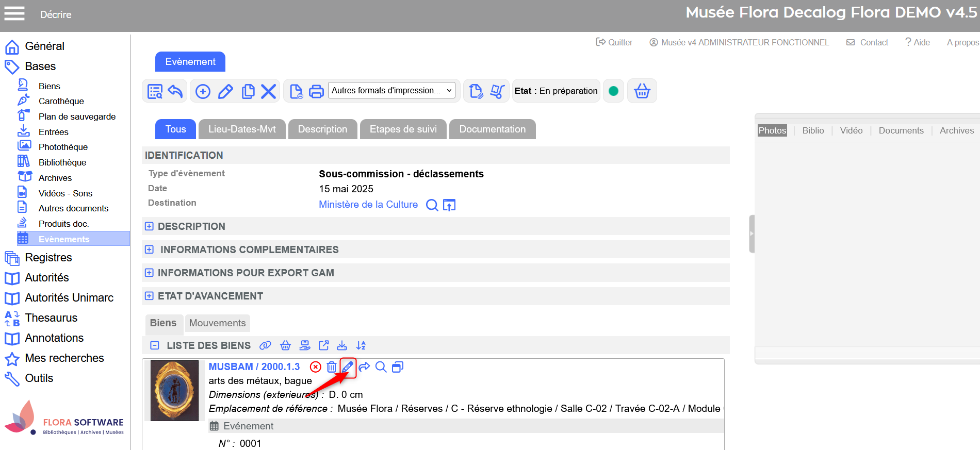Expand the Description section
The image size is (980, 450).
[149, 226]
